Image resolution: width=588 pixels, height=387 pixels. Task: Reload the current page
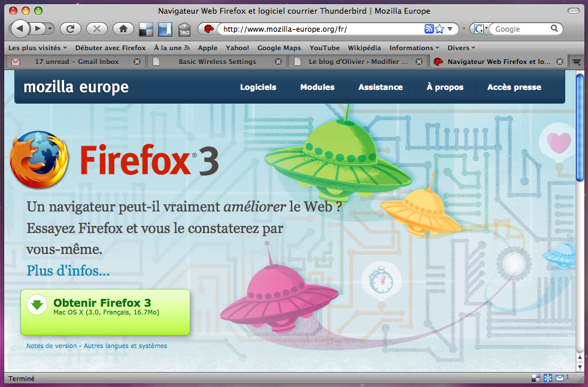click(71, 29)
